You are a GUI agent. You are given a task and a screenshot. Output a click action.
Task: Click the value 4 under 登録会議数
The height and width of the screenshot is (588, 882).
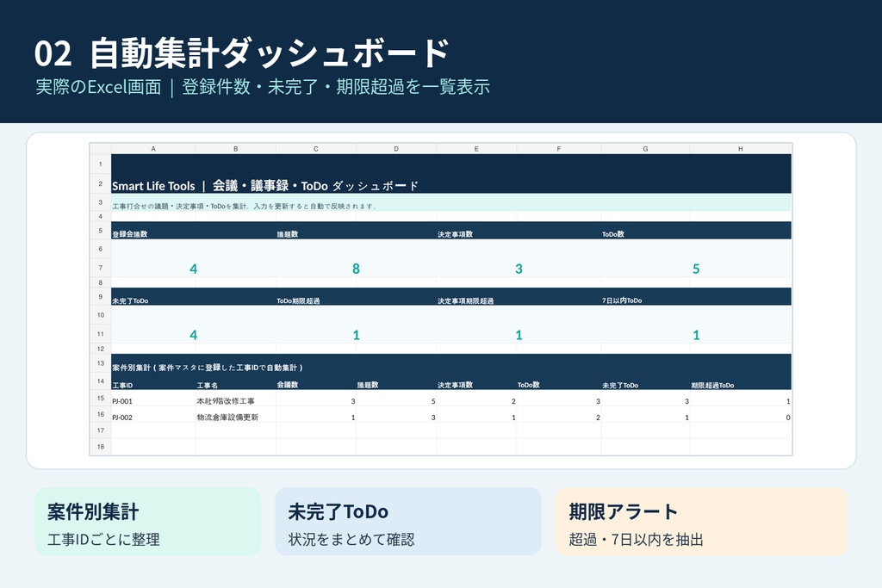tap(194, 269)
